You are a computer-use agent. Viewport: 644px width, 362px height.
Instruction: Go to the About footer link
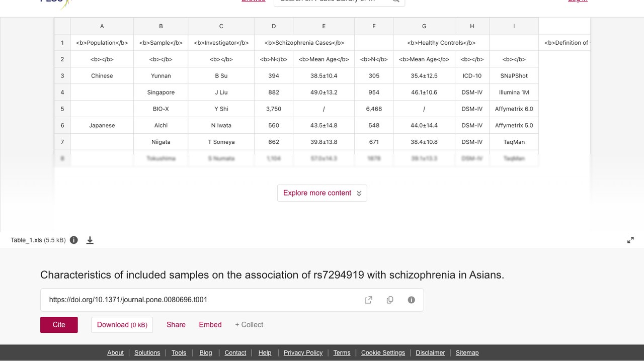(115, 352)
